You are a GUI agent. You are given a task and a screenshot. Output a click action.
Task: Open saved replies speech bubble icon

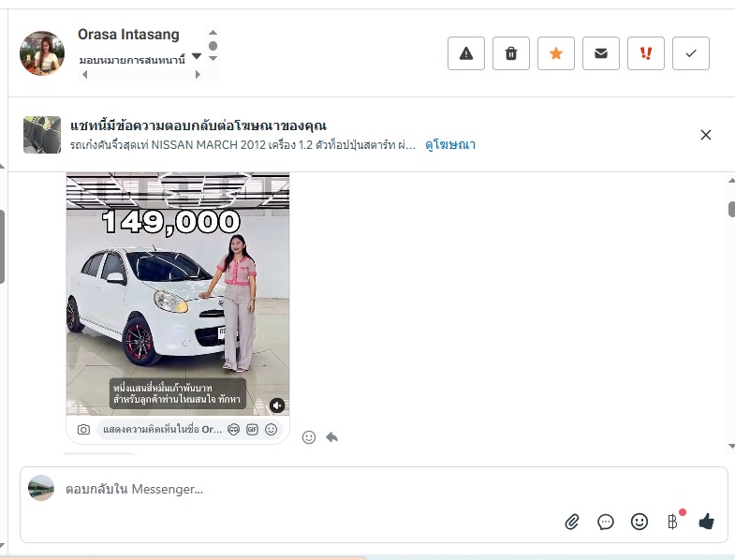click(x=606, y=522)
